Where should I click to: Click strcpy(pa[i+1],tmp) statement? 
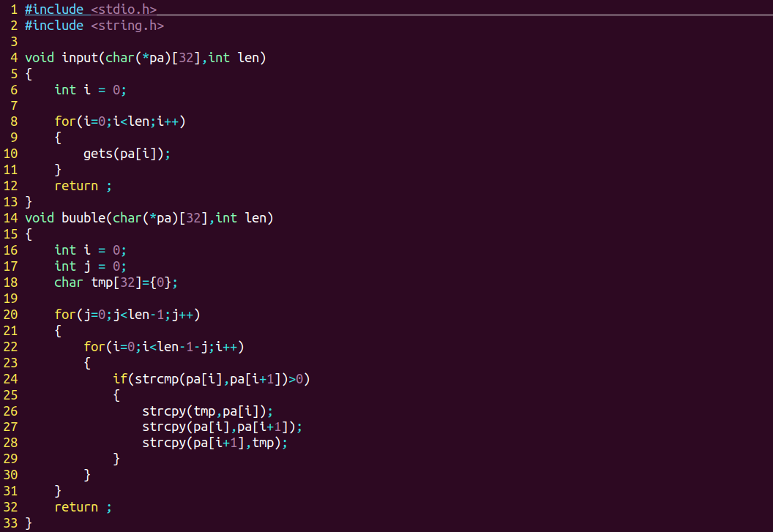click(x=214, y=443)
